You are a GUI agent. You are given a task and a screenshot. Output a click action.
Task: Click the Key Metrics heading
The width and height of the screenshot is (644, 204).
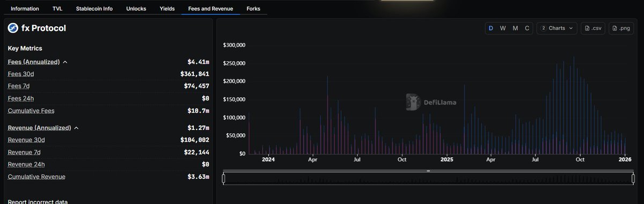[25, 48]
